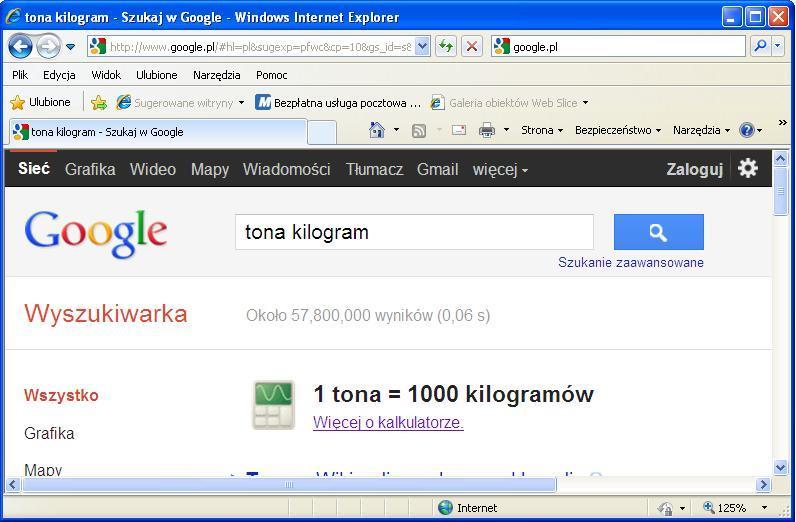This screenshot has height=522, width=796.
Task: Expand Home button dropdown arrow
Action: (396, 130)
